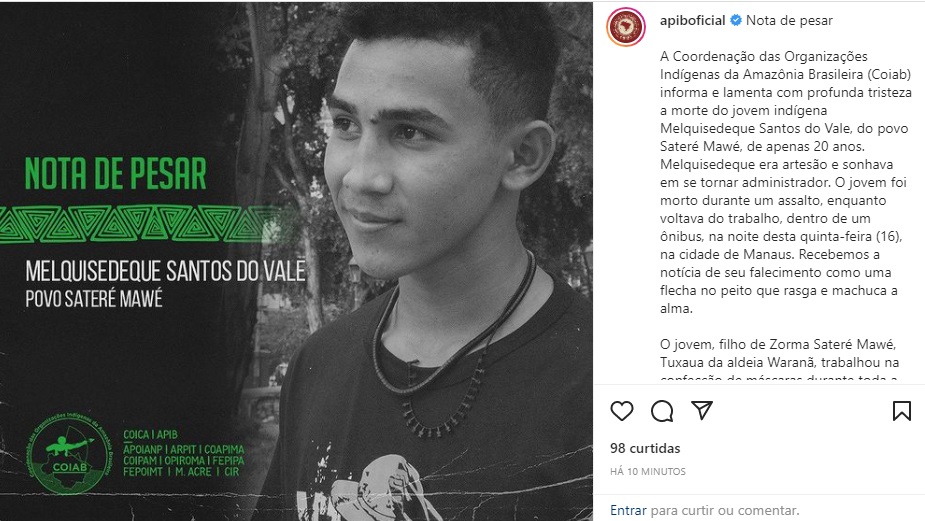Open the memorial photo of the young man
The height and width of the screenshot is (521, 925).
click(x=425, y=261)
